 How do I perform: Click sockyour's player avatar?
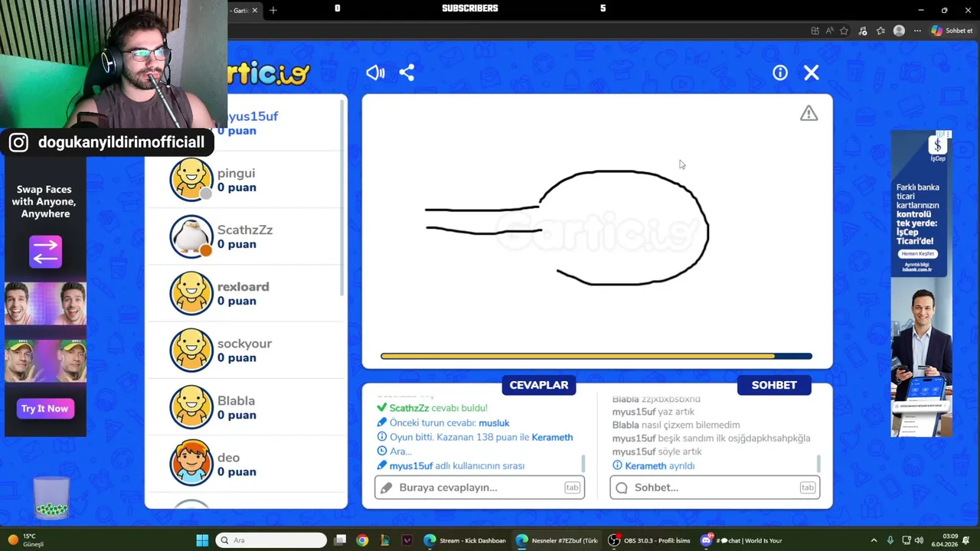(x=191, y=350)
